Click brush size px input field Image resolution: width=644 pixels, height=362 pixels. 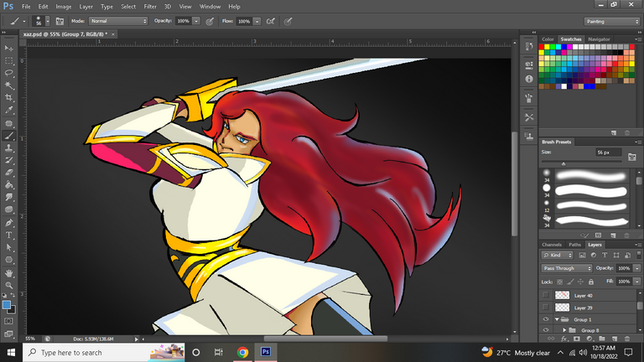pos(609,153)
